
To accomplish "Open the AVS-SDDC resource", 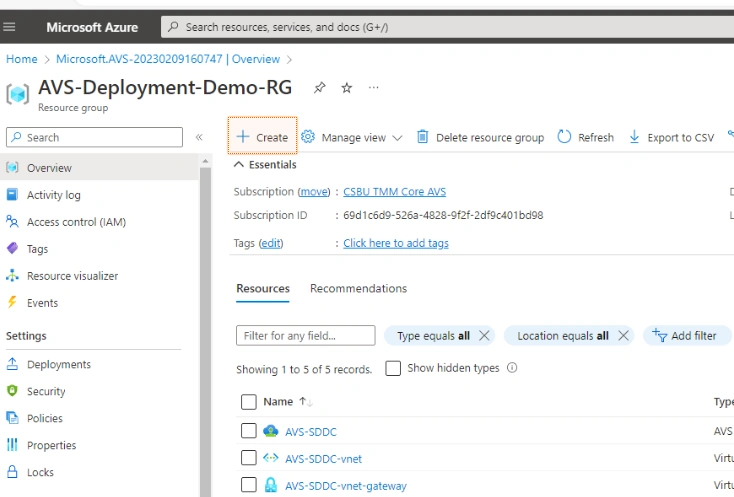I will coord(311,432).
